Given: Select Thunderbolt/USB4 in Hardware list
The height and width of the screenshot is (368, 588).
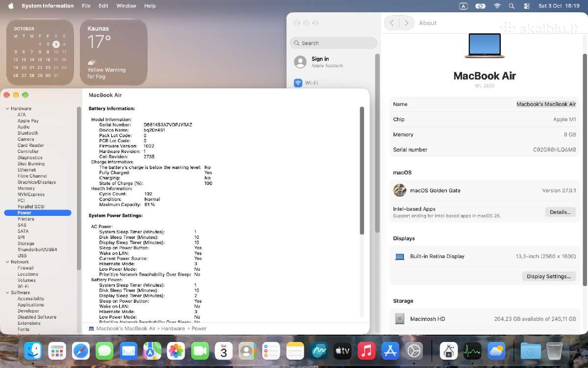Looking at the screenshot, I should click(x=37, y=250).
